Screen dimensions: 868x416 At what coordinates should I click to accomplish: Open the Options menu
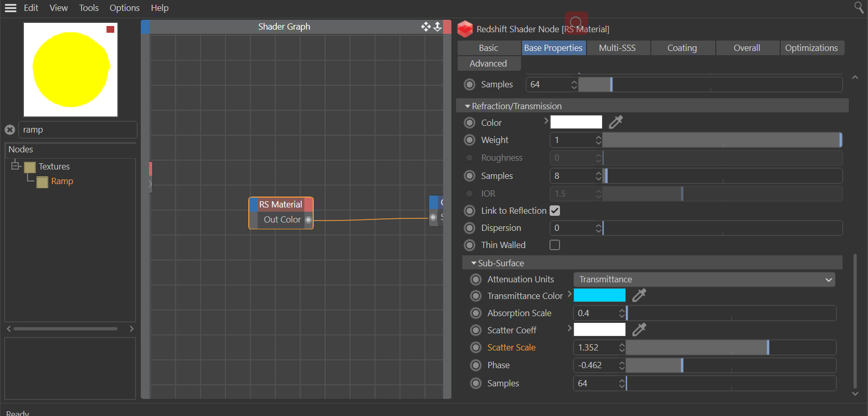124,8
